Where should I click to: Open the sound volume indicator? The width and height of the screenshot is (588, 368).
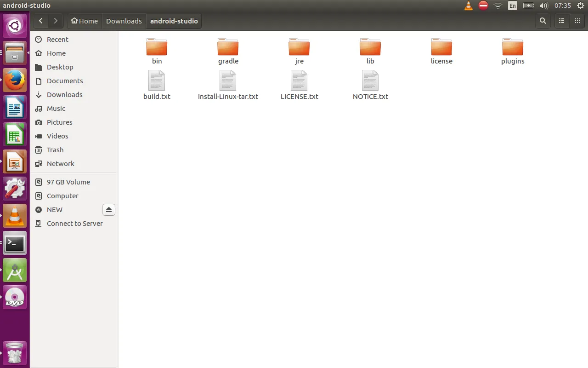pyautogui.click(x=543, y=6)
